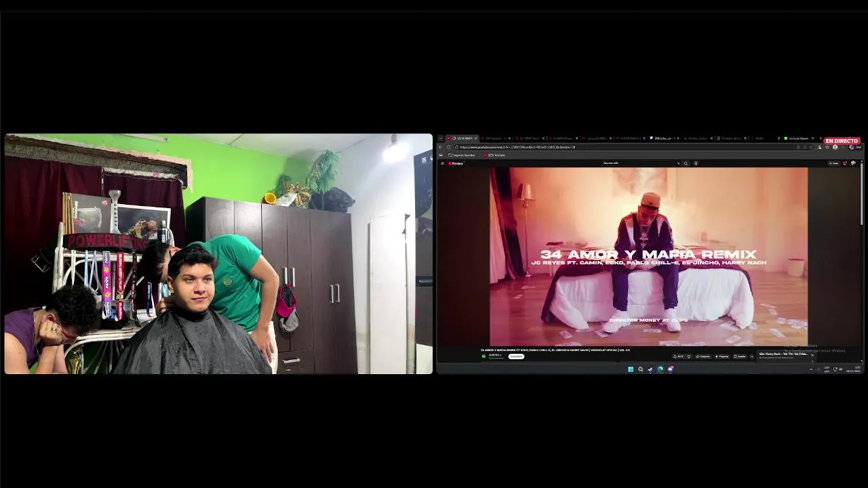Open YouTube notifications bell

[x=845, y=163]
